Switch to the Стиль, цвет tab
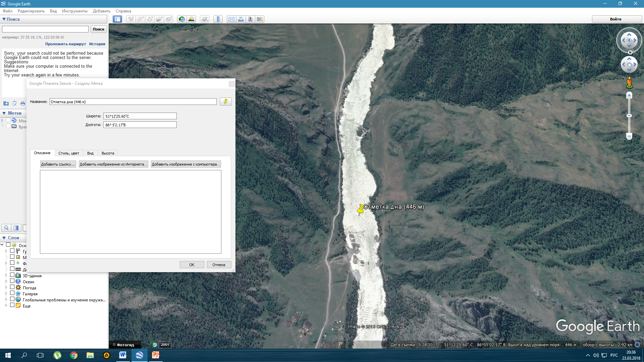 [69, 153]
